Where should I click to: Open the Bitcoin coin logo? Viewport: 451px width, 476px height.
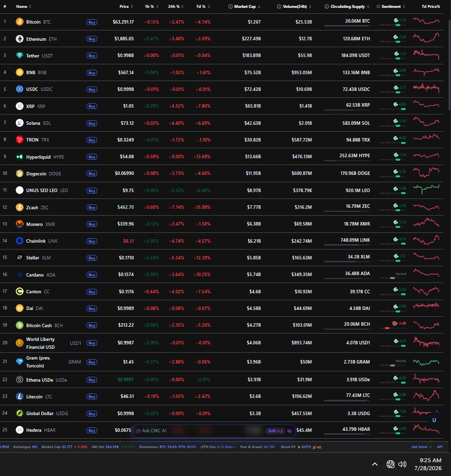pyautogui.click(x=20, y=22)
